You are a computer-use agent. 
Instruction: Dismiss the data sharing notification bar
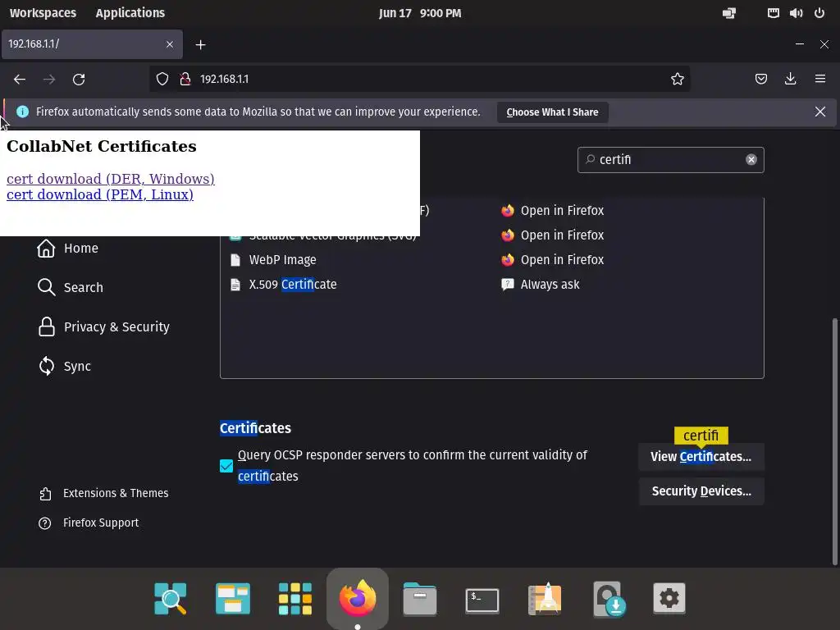pyautogui.click(x=820, y=112)
